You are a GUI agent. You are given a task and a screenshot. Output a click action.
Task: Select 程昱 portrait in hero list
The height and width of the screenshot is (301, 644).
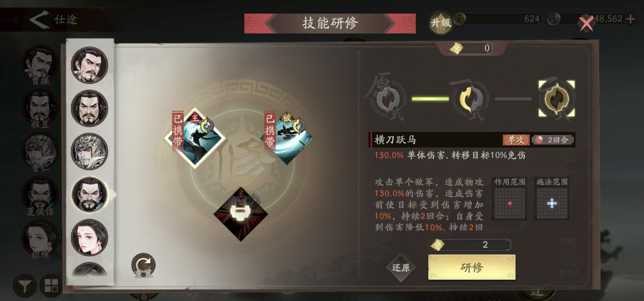click(x=89, y=108)
